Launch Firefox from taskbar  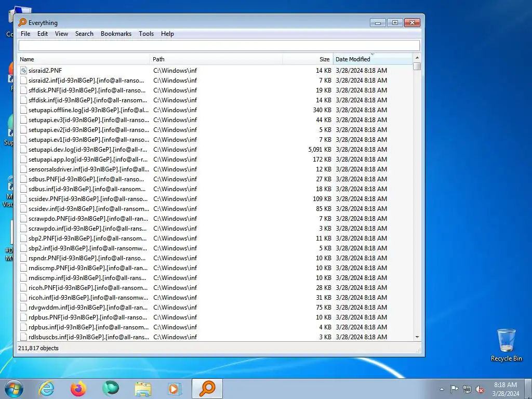click(78, 389)
